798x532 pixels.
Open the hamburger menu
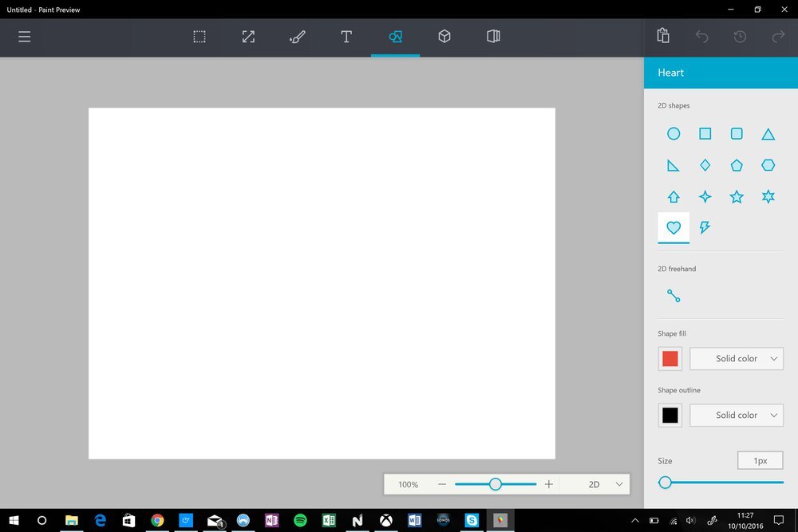pyautogui.click(x=25, y=37)
